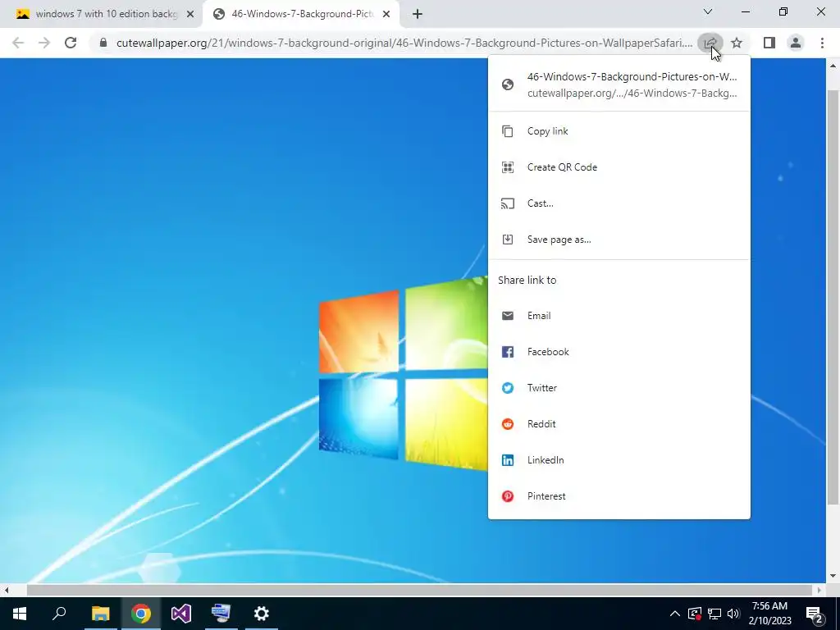840x630 pixels.
Task: Select Create QR Code option
Action: click(619, 167)
